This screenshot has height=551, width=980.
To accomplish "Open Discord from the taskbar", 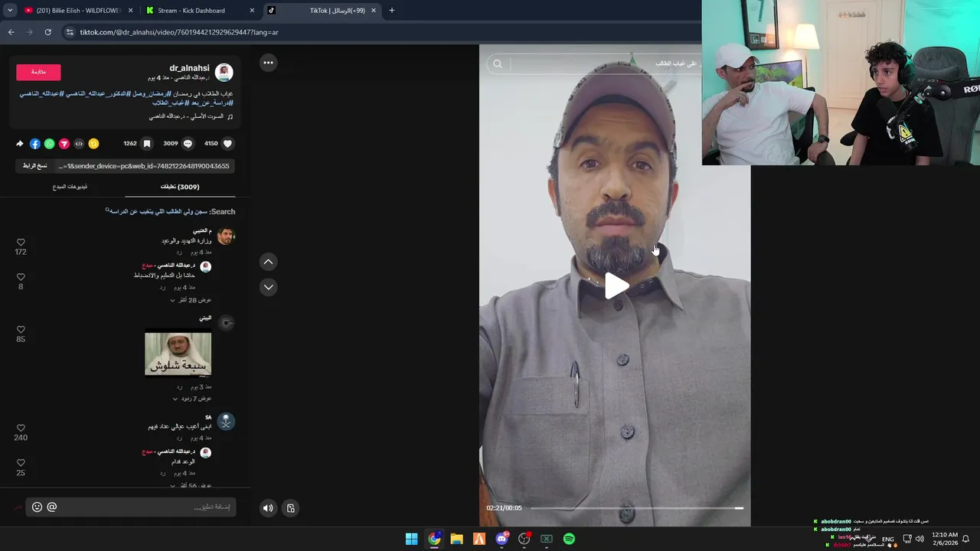I will coord(501,539).
